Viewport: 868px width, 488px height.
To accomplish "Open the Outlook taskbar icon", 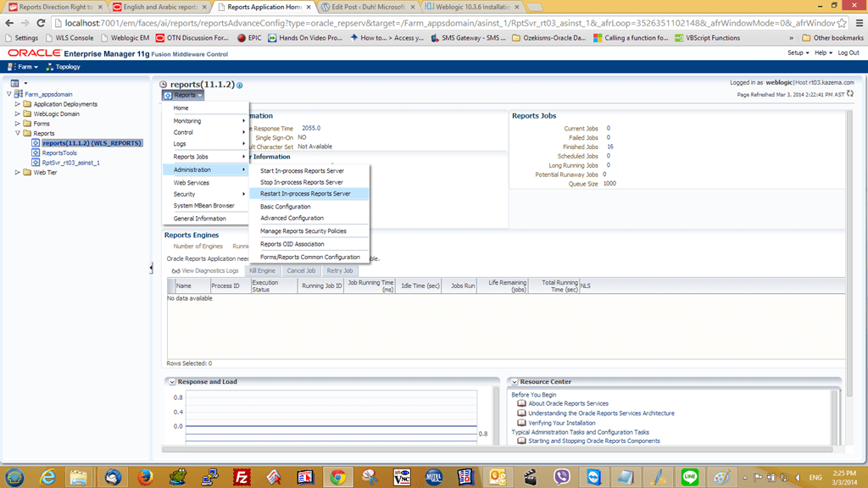I will [497, 477].
